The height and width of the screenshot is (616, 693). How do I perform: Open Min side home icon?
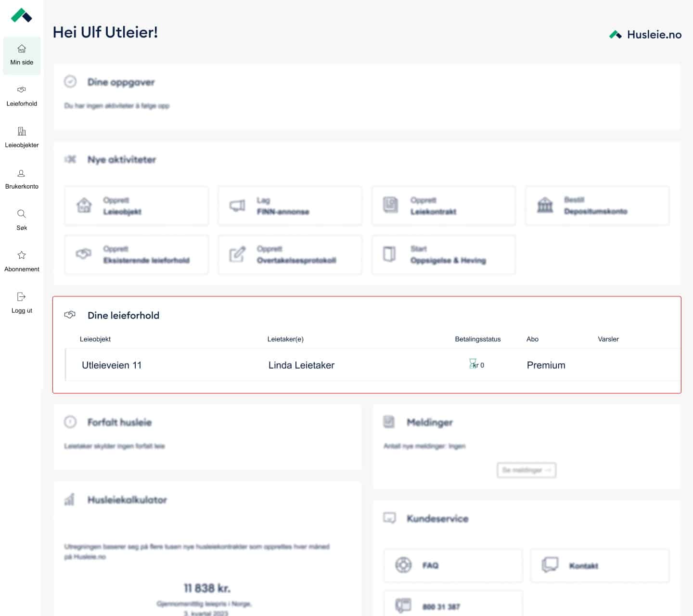22,49
